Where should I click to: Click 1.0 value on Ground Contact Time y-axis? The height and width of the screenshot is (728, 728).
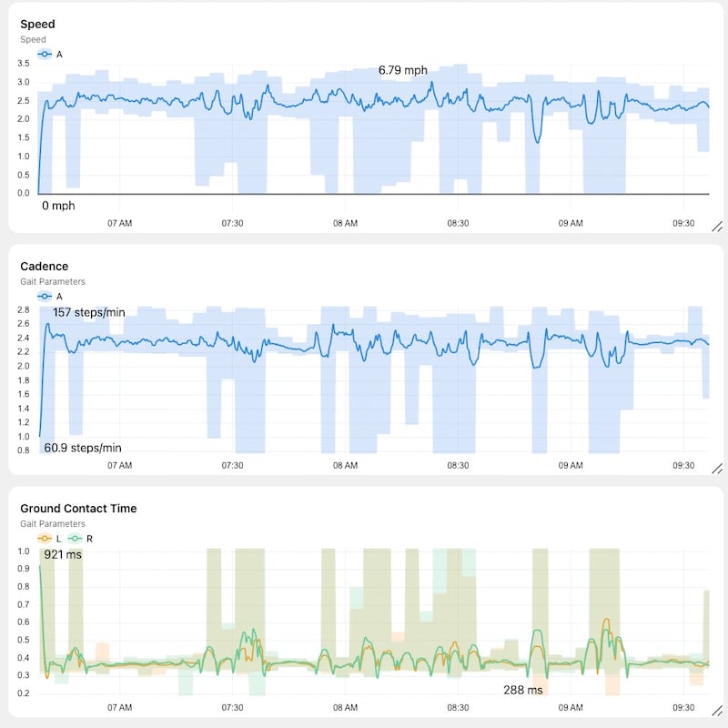click(24, 551)
